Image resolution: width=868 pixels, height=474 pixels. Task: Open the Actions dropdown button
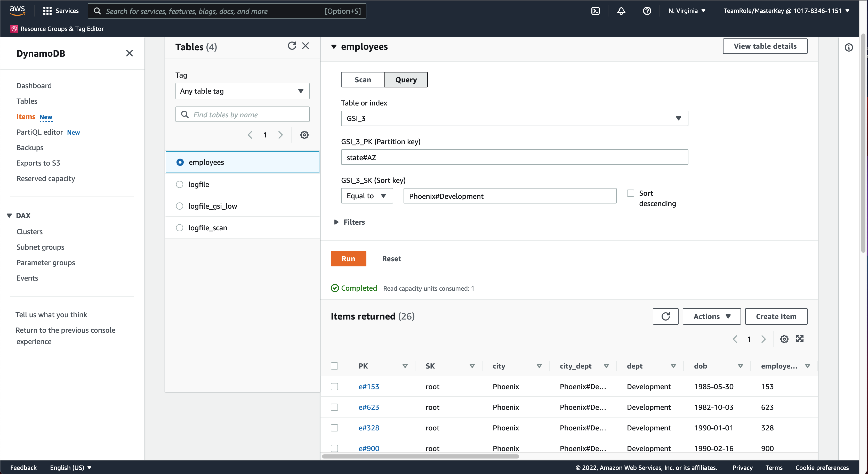(712, 316)
